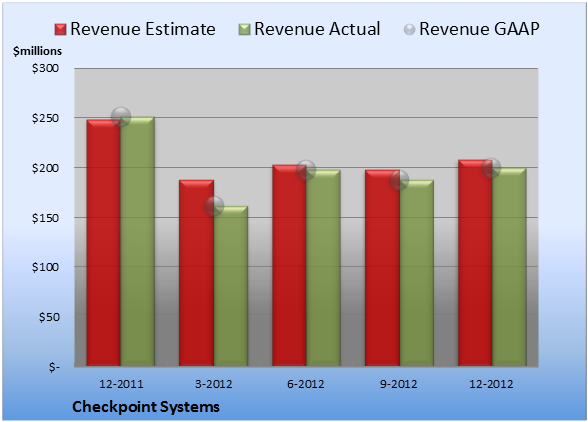
Task: Click the '6-2012' quarter label
Action: (306, 384)
